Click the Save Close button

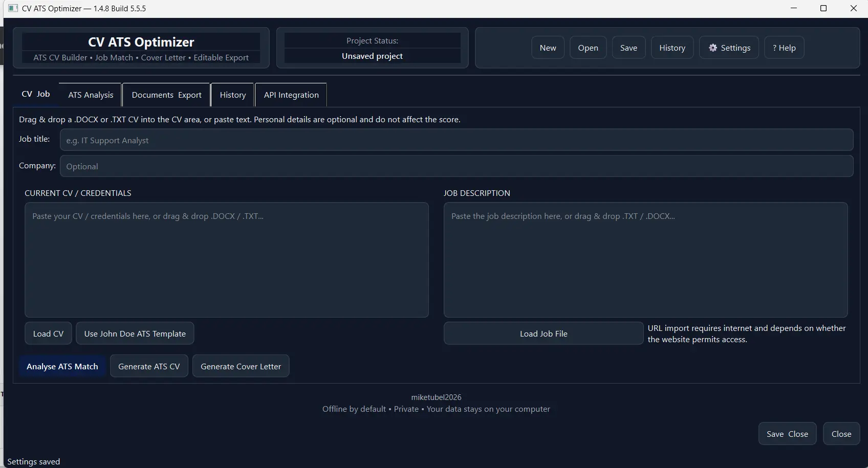point(787,434)
